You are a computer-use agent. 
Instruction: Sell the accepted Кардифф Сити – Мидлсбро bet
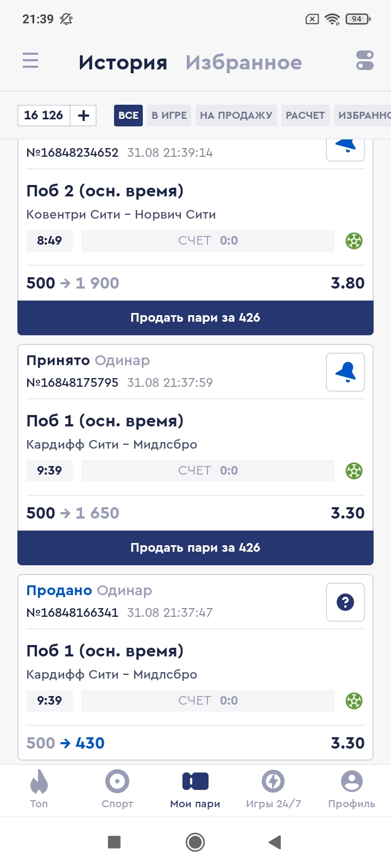coord(195,548)
